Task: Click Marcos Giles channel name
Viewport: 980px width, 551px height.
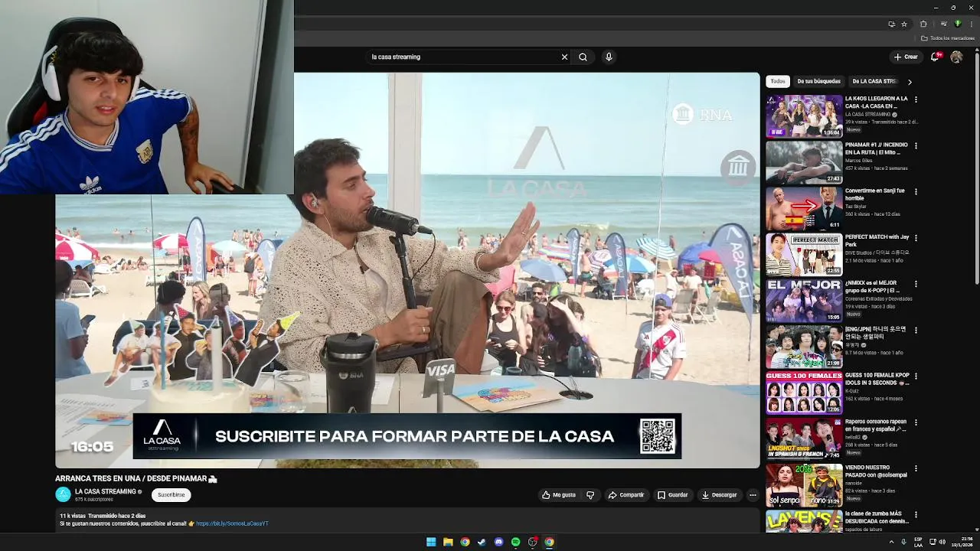Action: point(858,161)
